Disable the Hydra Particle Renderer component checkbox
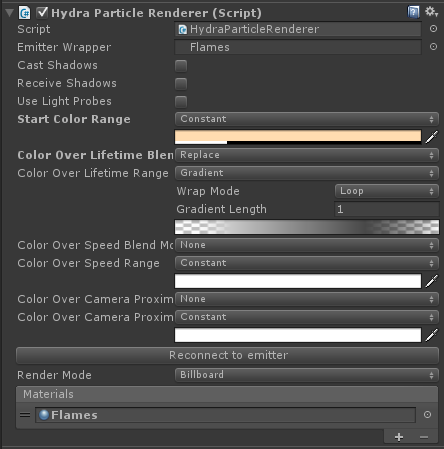The image size is (444, 449). tap(42, 13)
